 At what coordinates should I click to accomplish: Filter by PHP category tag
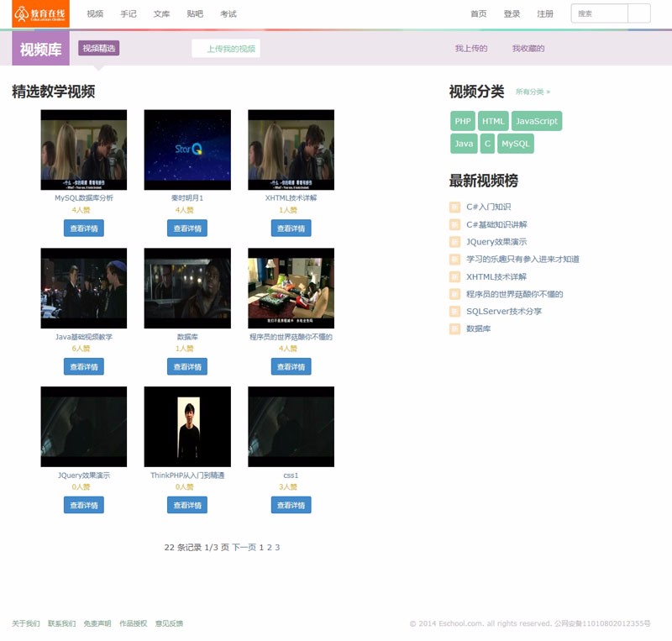pos(463,121)
